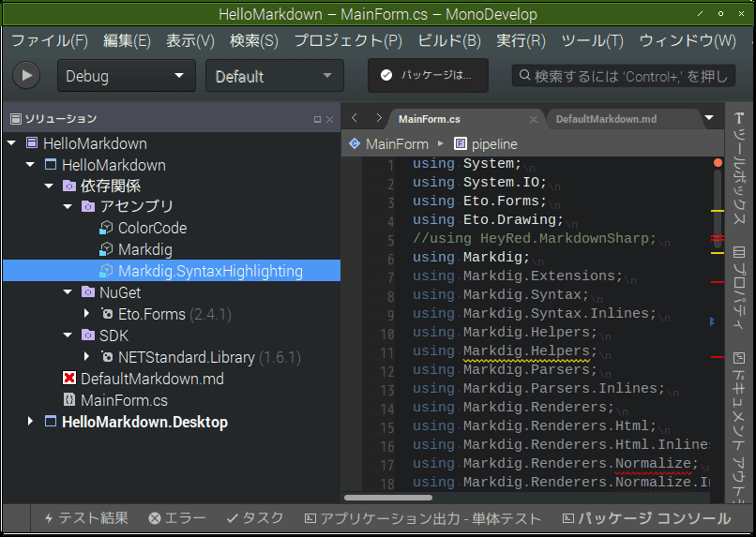This screenshot has height=537, width=756.
Task: Open the ビルド(B) menu
Action: tap(449, 40)
